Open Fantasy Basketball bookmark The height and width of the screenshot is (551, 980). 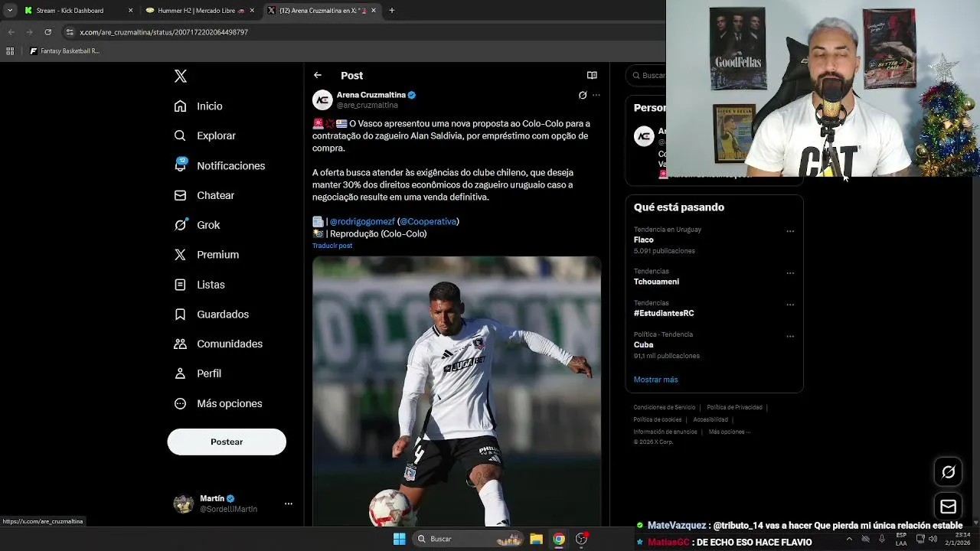[65, 51]
